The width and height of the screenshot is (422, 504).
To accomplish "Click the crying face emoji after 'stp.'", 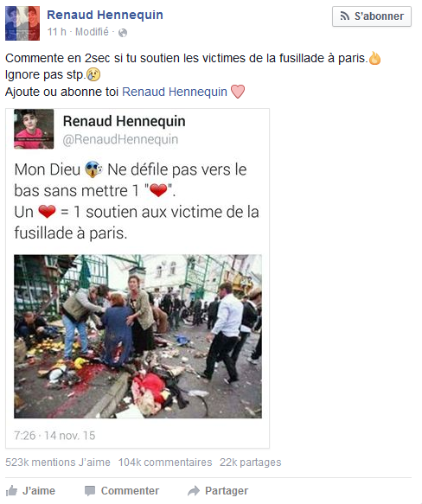I will pos(93,74).
